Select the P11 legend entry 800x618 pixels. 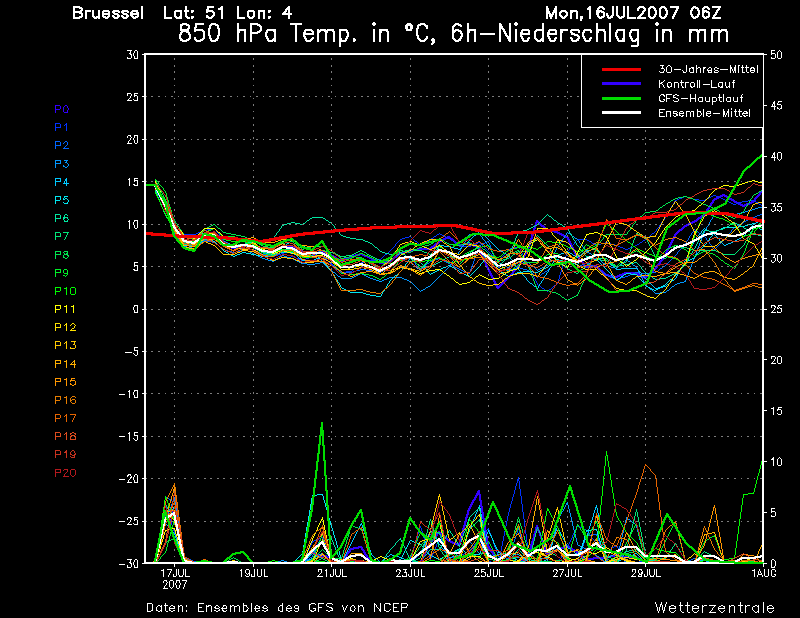pos(65,309)
